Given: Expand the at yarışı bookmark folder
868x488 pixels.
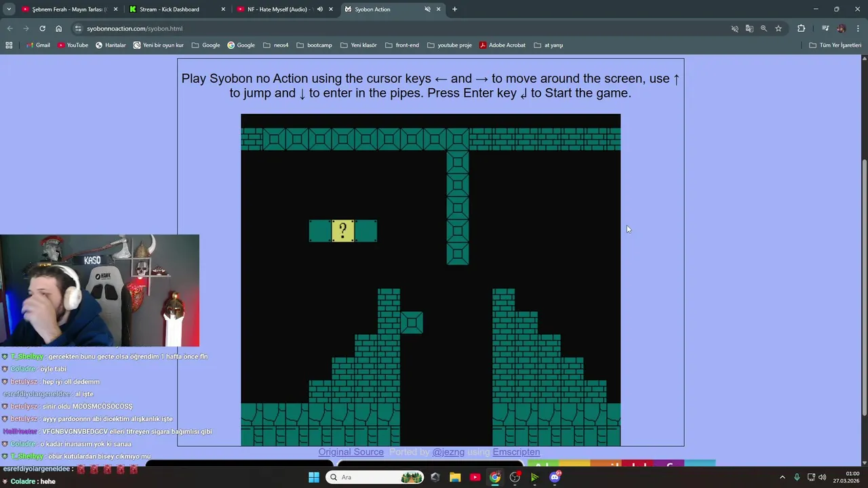Looking at the screenshot, I should (549, 45).
